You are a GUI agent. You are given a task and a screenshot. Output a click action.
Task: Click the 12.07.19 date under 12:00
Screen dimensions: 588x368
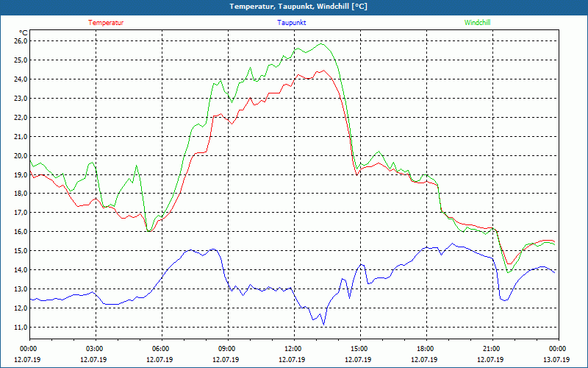coord(292,359)
